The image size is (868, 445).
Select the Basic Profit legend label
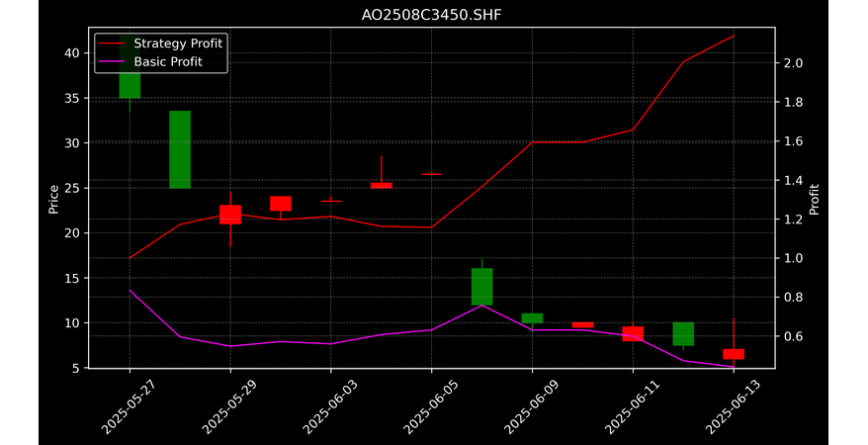coord(168,62)
